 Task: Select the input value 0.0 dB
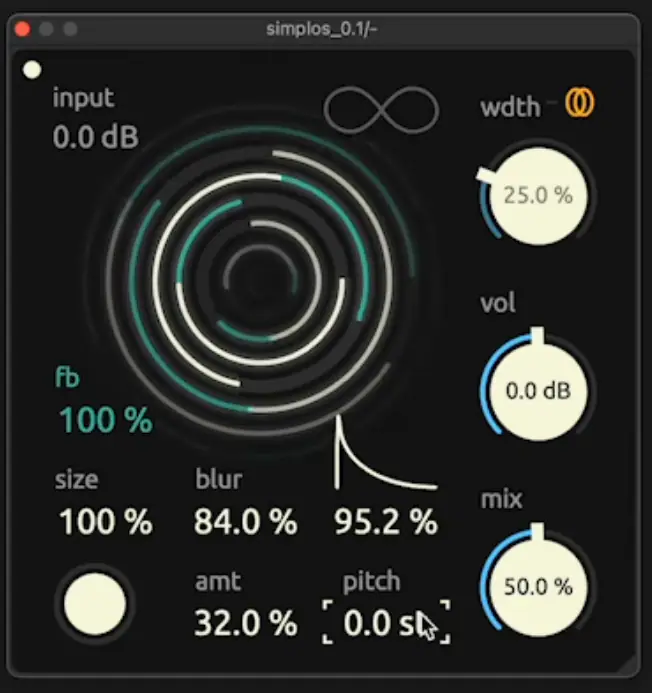coord(95,137)
